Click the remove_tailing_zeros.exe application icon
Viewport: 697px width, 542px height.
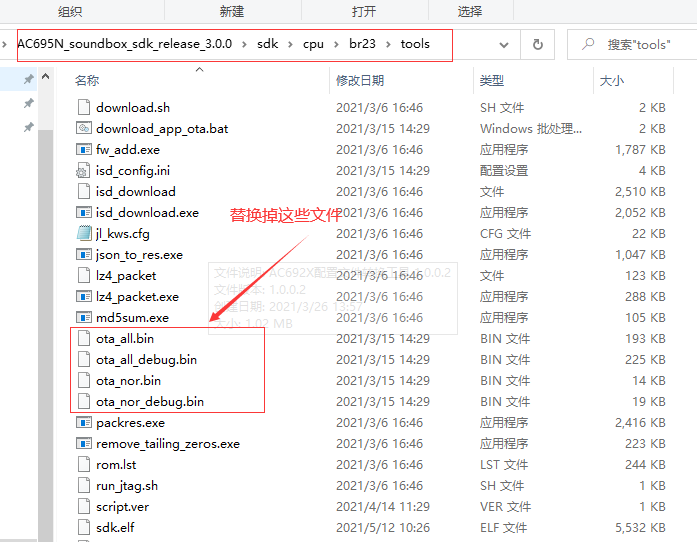click(x=84, y=444)
